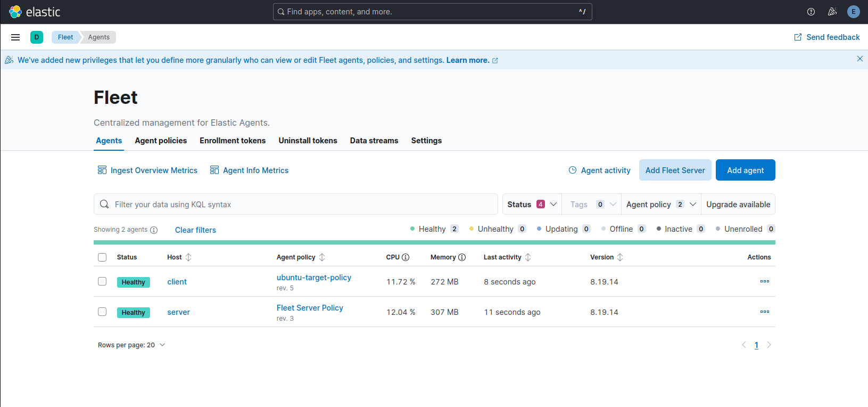Screen dimensions: 868x407
Task: Show info about CPU column
Action: [406, 257]
